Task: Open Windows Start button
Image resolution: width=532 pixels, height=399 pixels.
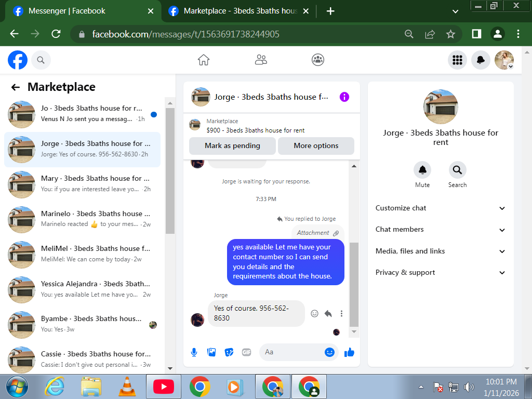Action: click(x=17, y=387)
